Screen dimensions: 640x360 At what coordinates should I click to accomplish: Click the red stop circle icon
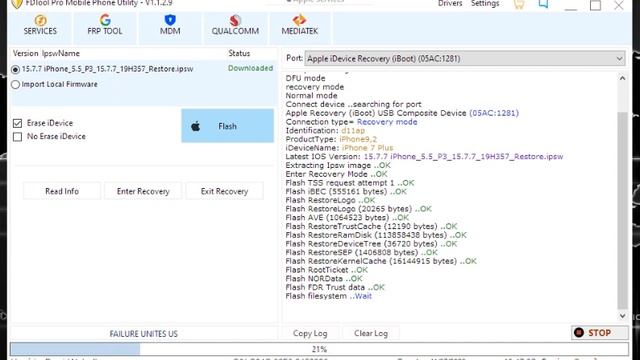click(x=579, y=333)
